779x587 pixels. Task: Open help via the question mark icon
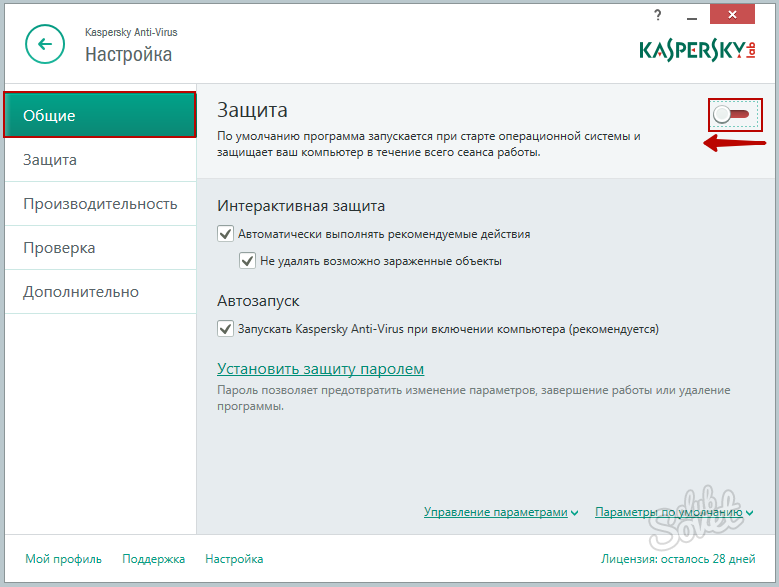coord(658,15)
